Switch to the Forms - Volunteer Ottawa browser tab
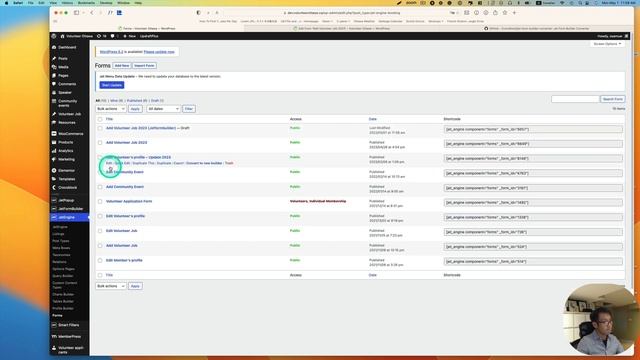The image size is (640, 360). pos(147,29)
